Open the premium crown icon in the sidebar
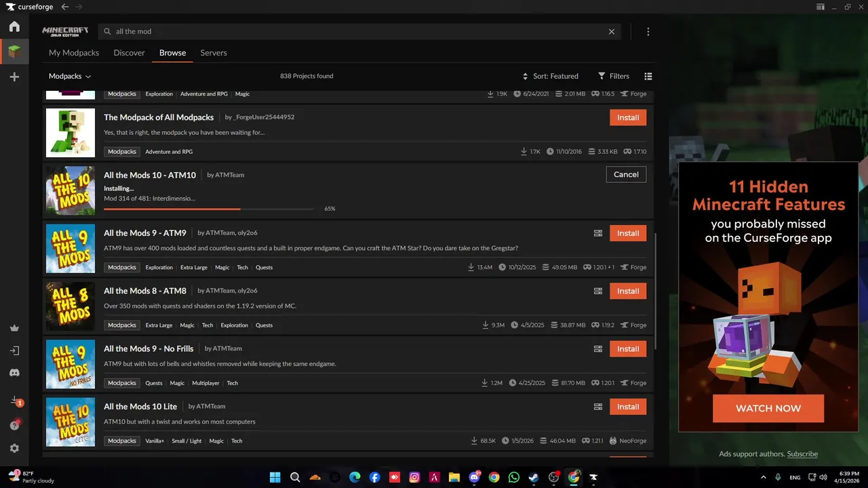The image size is (868, 488). (14, 328)
